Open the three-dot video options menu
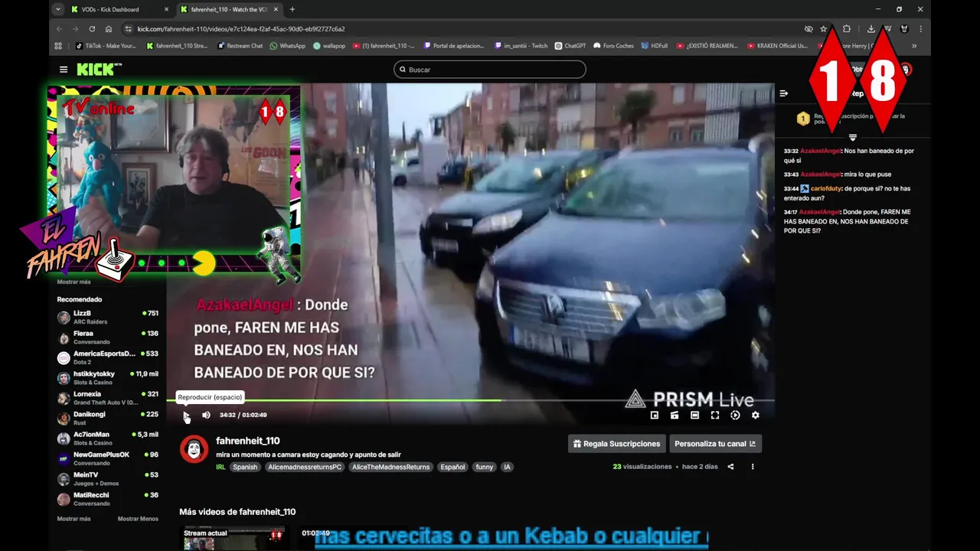The height and width of the screenshot is (551, 980). (753, 467)
